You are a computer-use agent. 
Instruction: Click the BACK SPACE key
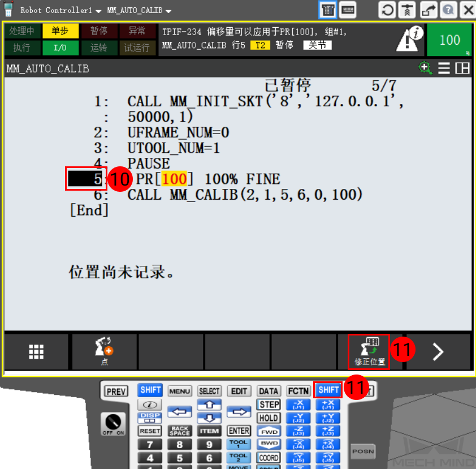tap(179, 431)
